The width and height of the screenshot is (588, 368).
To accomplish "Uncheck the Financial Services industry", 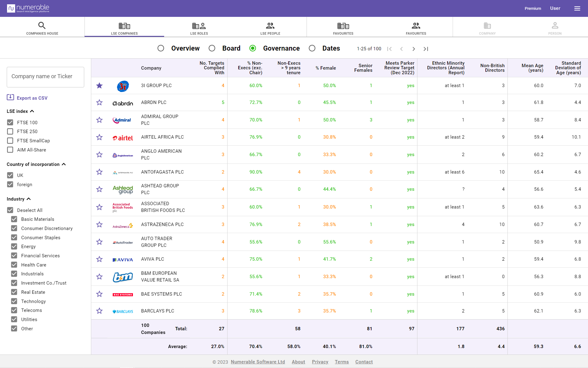I will pyautogui.click(x=14, y=255).
